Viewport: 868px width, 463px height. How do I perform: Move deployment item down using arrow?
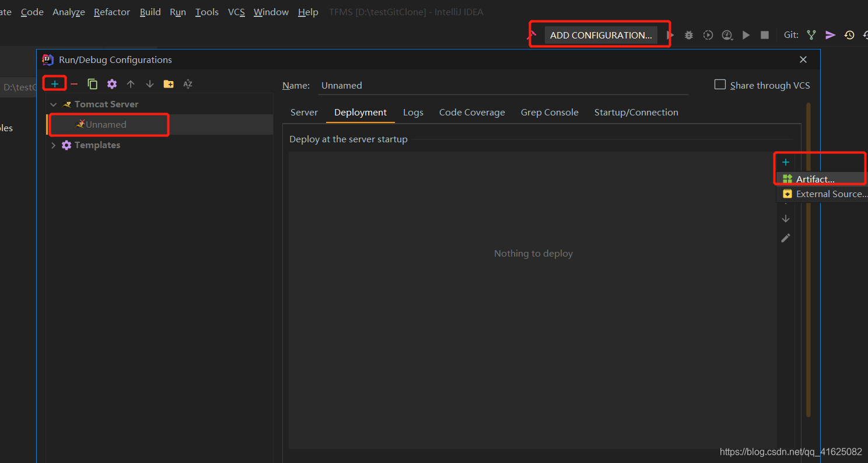[x=786, y=219]
